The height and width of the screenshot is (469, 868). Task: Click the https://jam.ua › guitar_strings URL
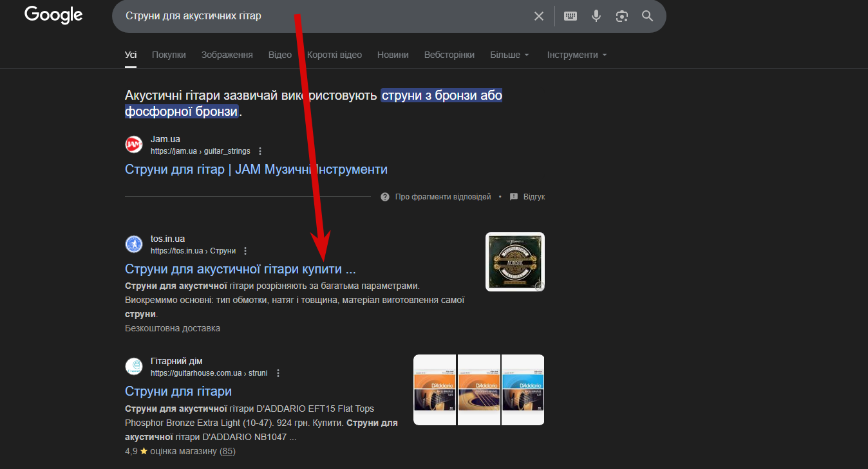(x=200, y=151)
